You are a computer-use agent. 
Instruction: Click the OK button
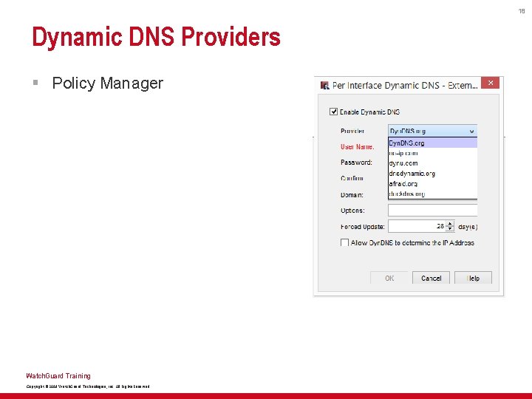(389, 278)
